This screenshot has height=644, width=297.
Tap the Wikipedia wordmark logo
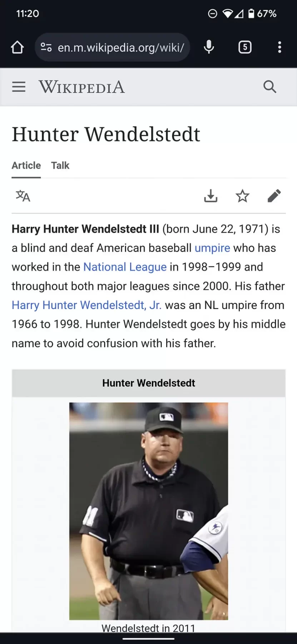[82, 87]
